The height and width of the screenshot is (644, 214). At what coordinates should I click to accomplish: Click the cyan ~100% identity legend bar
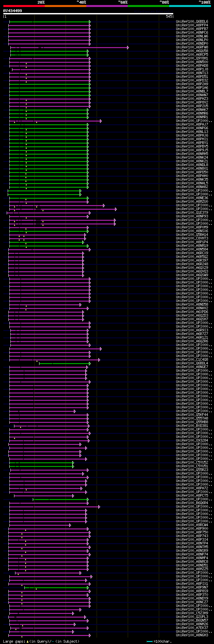coord(190,6)
